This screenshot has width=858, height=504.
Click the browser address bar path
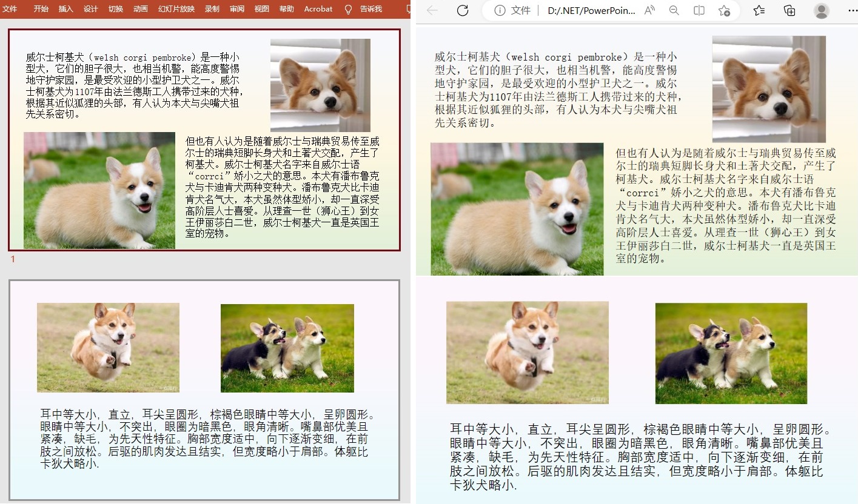point(591,10)
